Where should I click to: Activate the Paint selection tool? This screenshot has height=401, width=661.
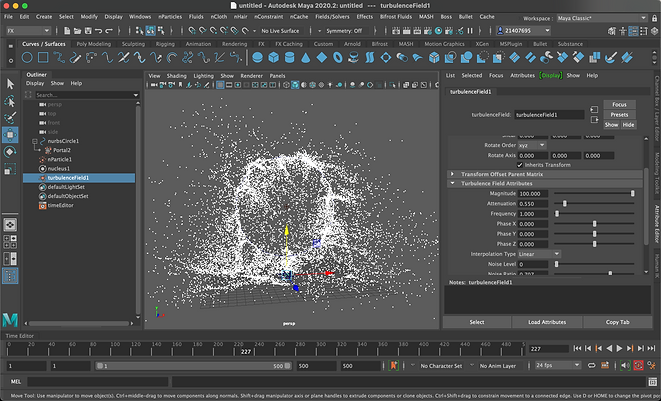pyautogui.click(x=10, y=118)
